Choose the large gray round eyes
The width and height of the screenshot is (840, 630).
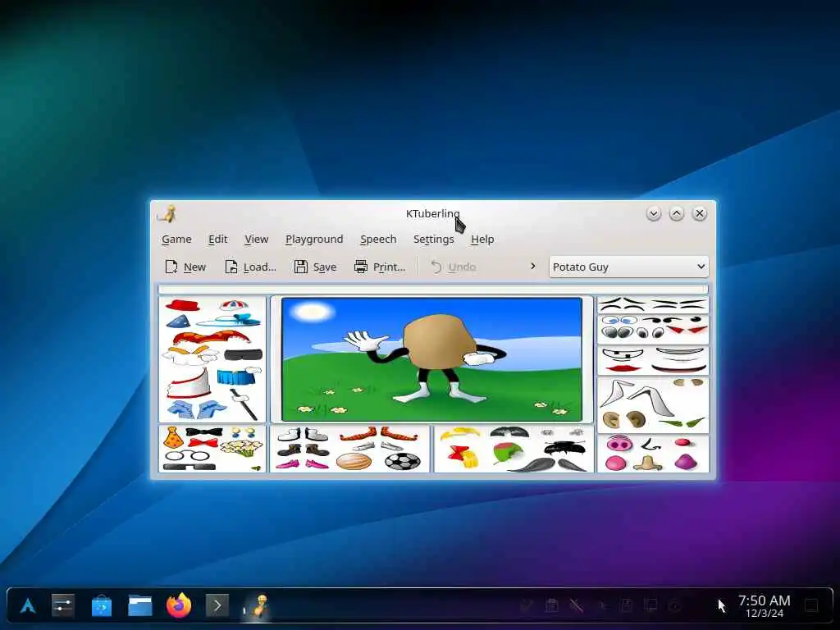(618, 332)
